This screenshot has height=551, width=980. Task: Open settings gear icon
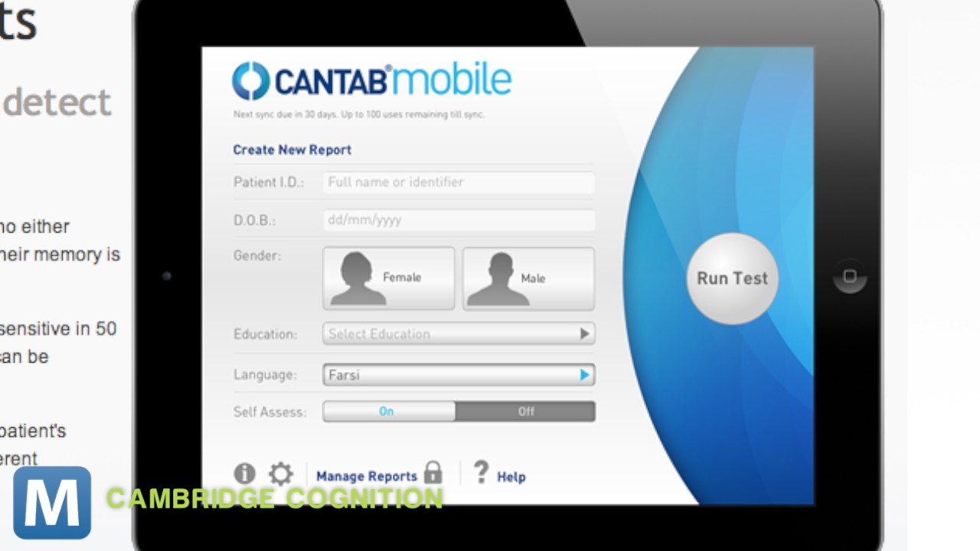click(x=281, y=474)
